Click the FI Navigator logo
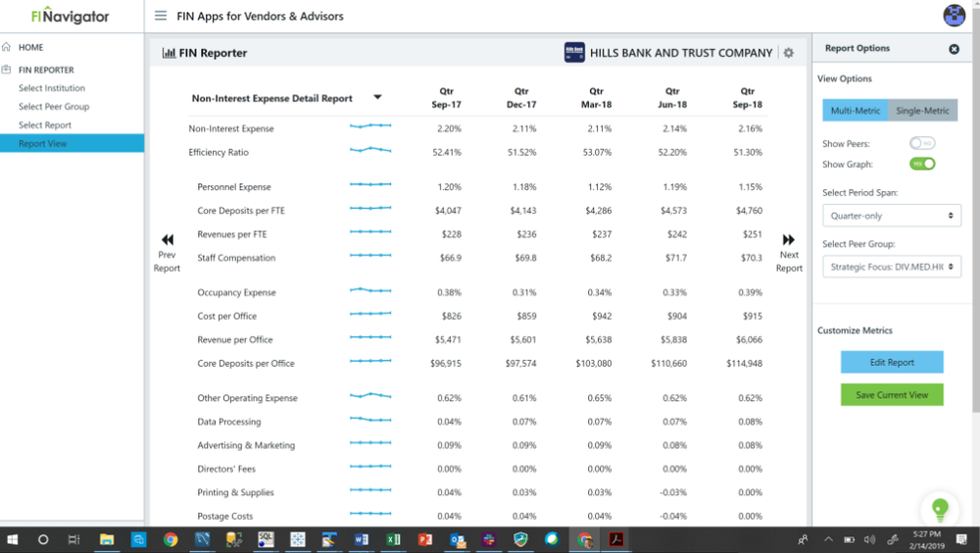This screenshot has height=553, width=980. (70, 16)
